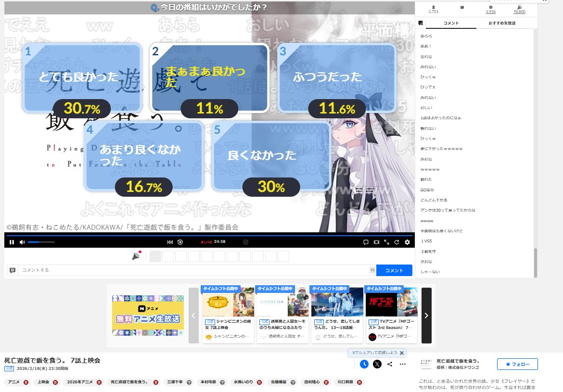This screenshot has width=563, height=392.
Task: Select the comment 'アンケは30って言ってたからな'
Action: [x=448, y=210]
